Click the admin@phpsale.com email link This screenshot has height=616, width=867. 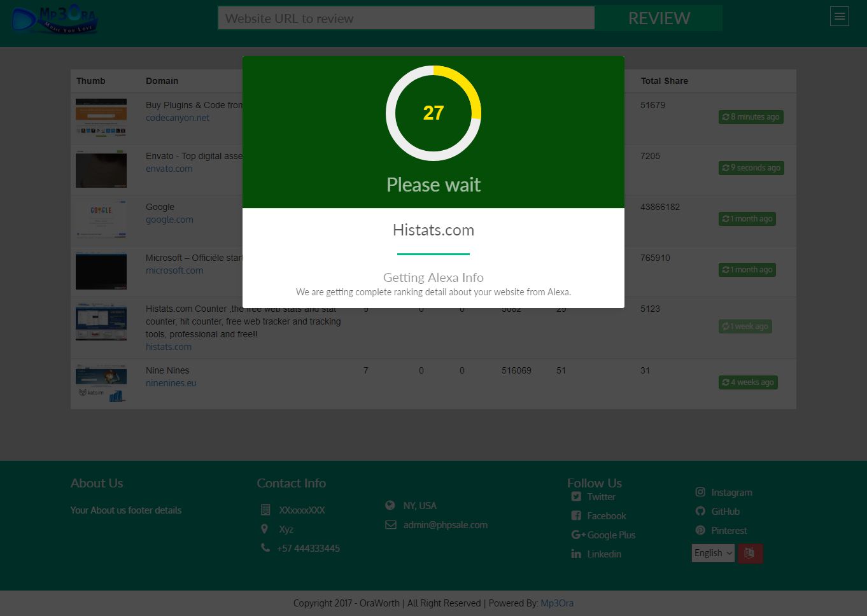446,525
